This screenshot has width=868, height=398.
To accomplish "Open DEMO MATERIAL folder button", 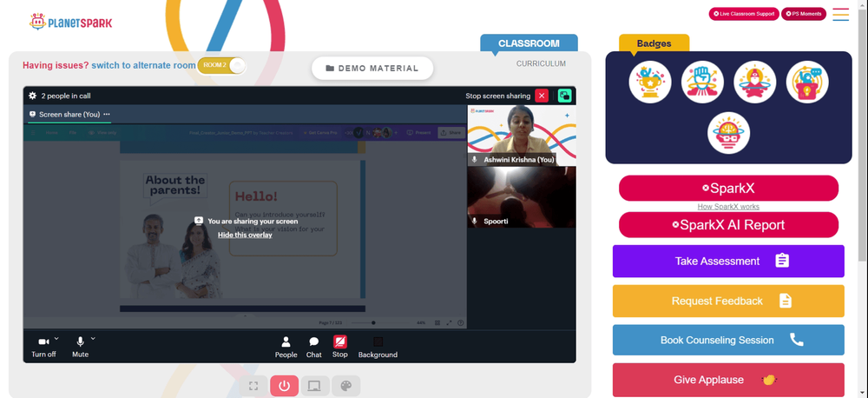I will pyautogui.click(x=372, y=68).
